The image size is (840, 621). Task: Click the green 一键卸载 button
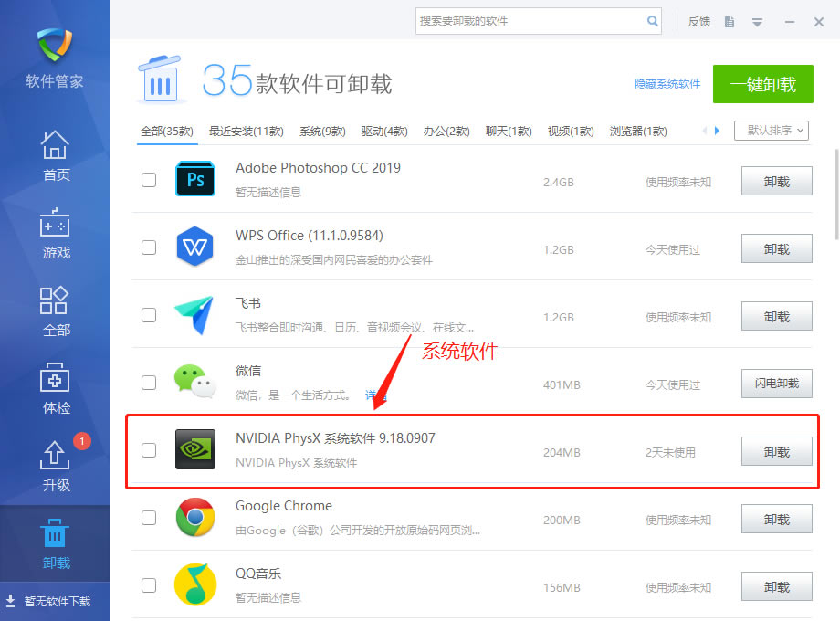pos(763,84)
